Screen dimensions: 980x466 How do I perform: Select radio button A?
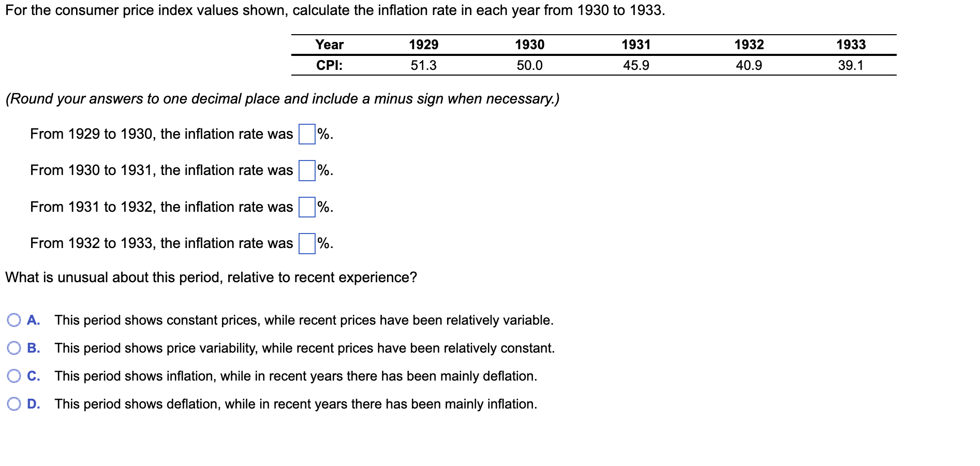(14, 321)
